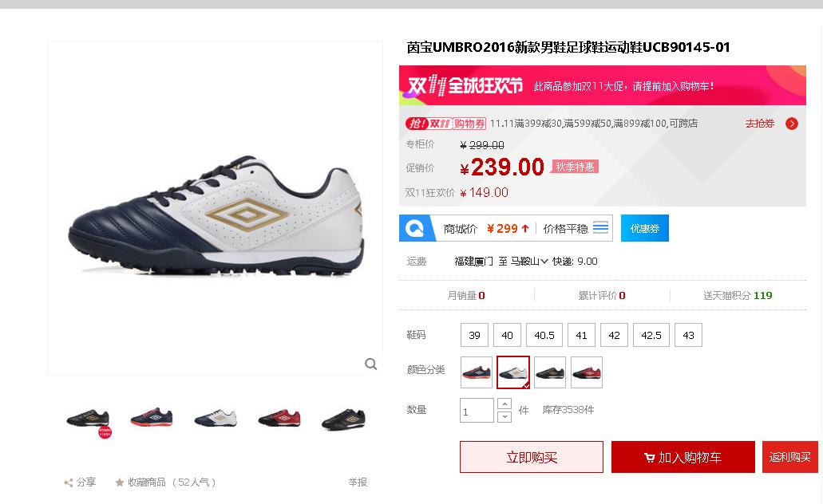Select shoe size 39
Screen dimensions: 823x504
click(474, 335)
